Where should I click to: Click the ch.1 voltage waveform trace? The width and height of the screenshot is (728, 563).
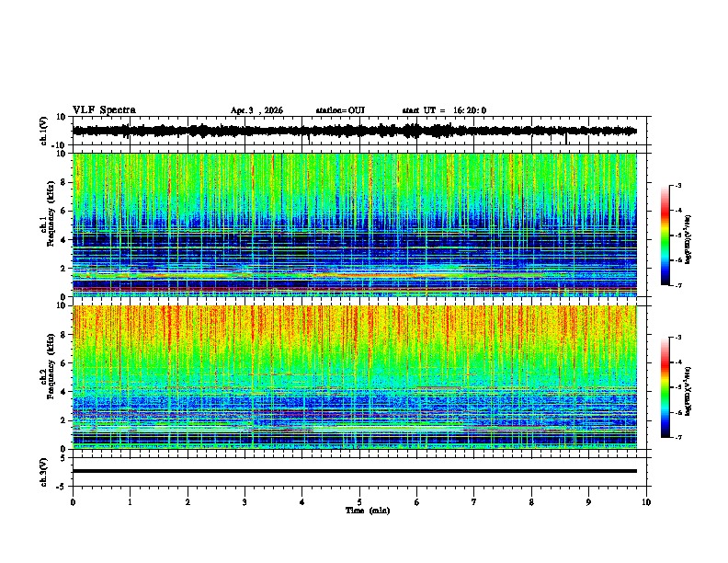coord(355,131)
